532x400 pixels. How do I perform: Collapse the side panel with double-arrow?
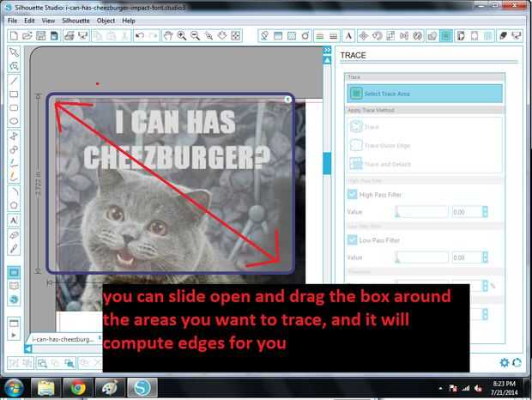[x=327, y=50]
